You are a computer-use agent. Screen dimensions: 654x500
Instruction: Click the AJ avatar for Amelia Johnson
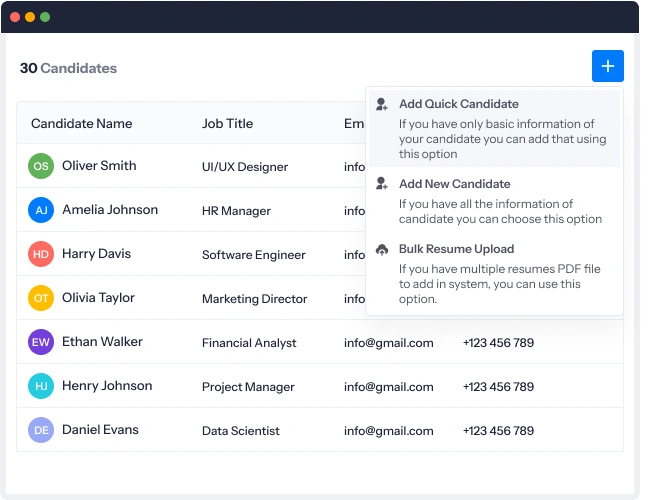coord(41,210)
